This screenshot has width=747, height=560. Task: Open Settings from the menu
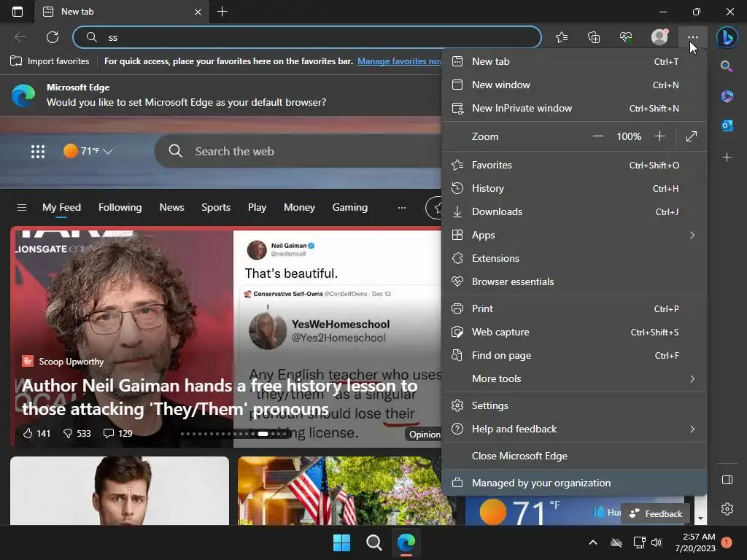[574, 405]
